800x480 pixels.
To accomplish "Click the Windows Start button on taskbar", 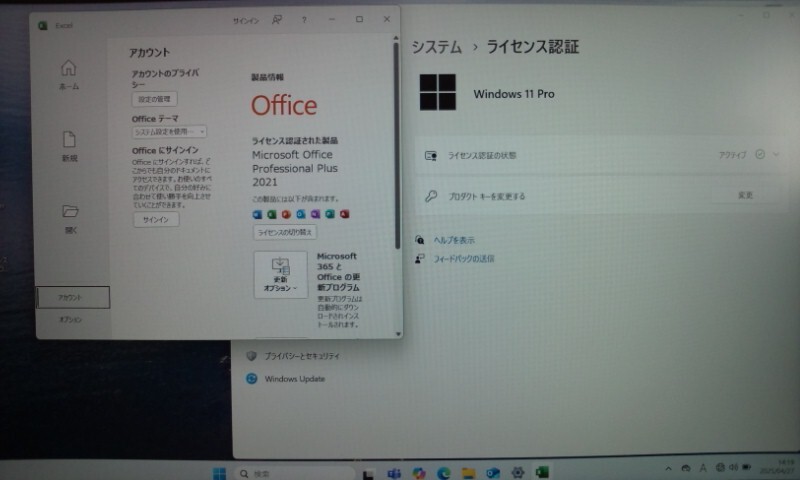I will [219, 473].
